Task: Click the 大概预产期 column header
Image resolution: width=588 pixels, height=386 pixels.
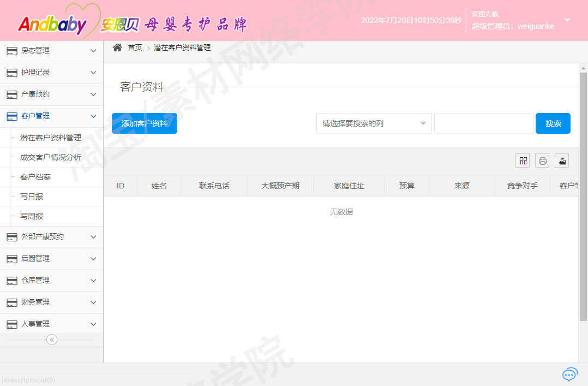Action: pyautogui.click(x=280, y=186)
